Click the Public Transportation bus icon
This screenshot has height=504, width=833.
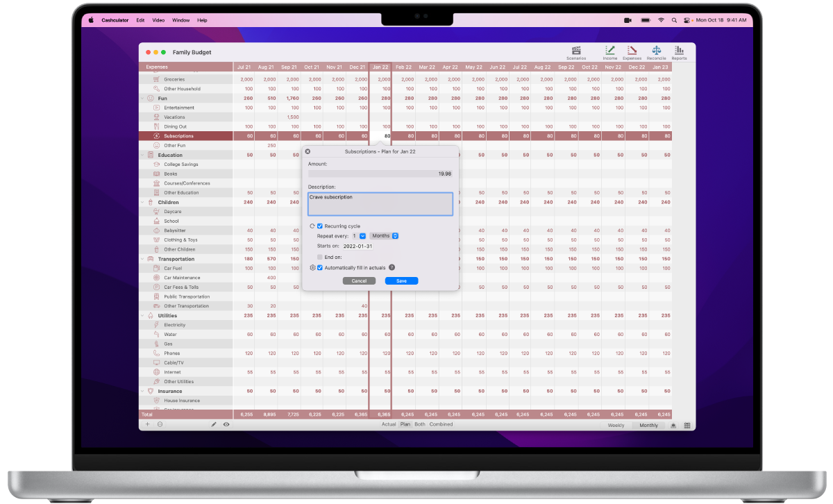click(x=157, y=296)
